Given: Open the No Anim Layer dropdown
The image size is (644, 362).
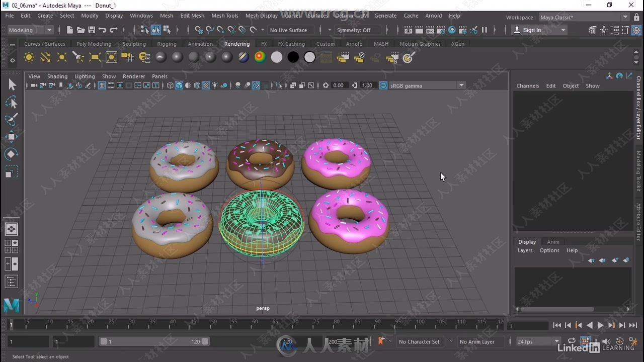Looking at the screenshot, I should coord(481,342).
